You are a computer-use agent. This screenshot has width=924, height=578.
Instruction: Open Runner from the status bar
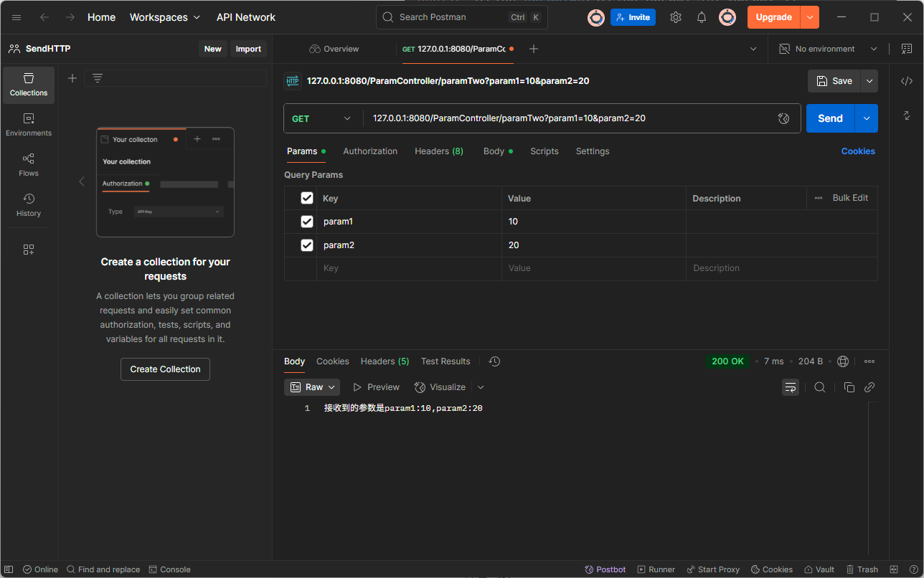(656, 569)
